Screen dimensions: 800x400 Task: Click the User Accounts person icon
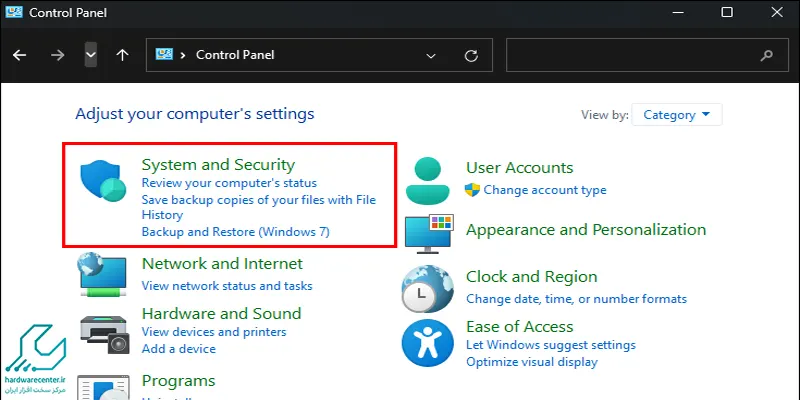click(x=428, y=181)
